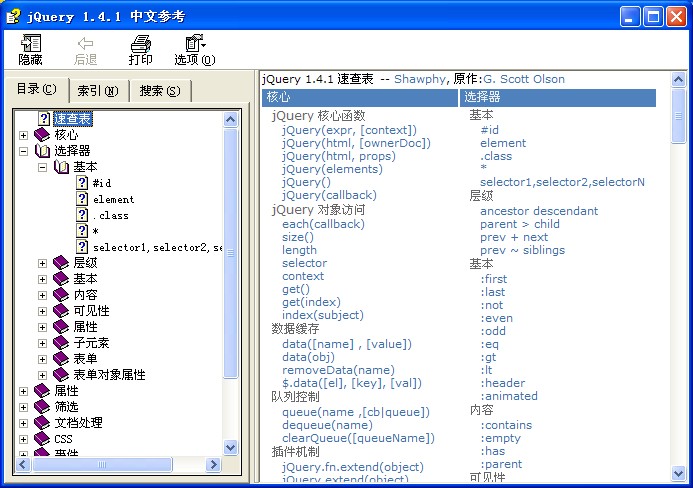Click the tree pane scroll-right arrow
693x488 pixels.
click(213, 464)
